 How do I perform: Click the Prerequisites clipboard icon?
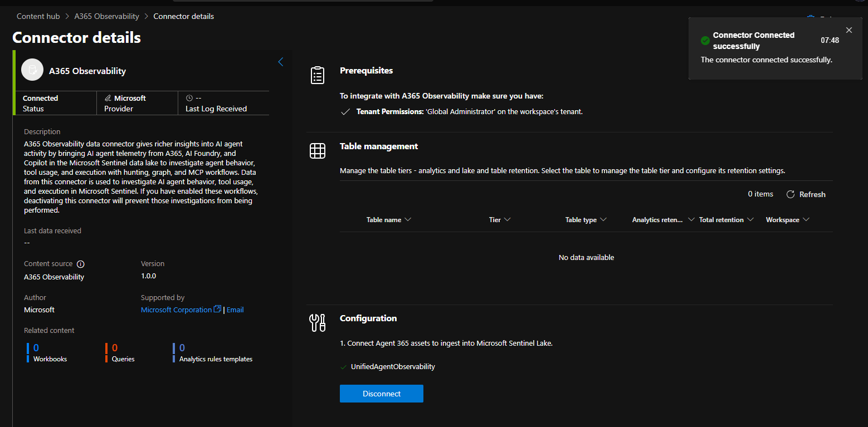[x=318, y=75]
